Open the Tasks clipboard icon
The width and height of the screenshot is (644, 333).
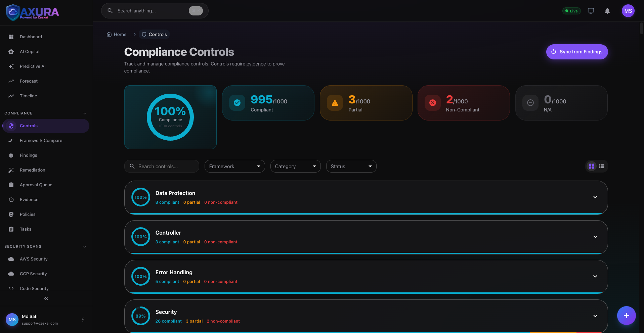tap(11, 229)
